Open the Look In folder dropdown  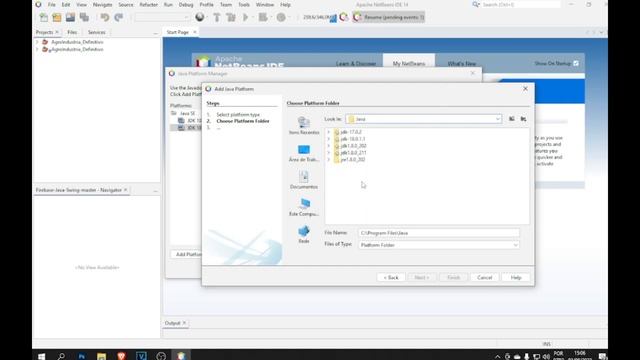(498, 119)
